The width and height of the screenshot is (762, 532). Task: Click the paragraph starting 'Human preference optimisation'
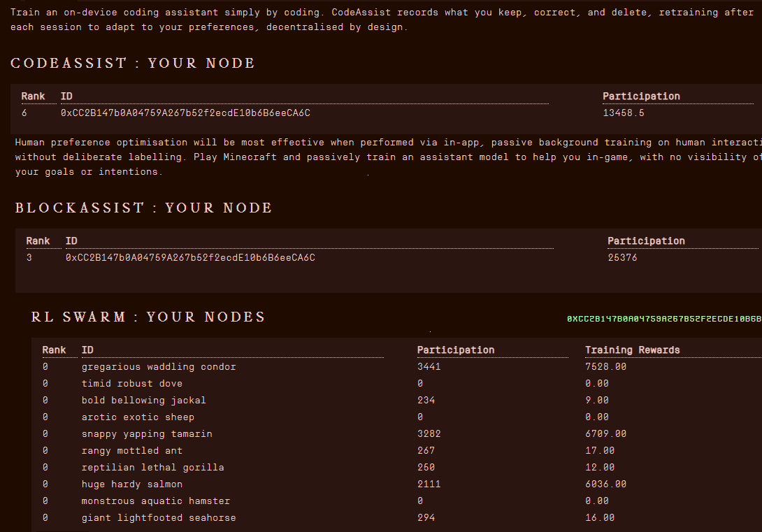click(x=388, y=157)
